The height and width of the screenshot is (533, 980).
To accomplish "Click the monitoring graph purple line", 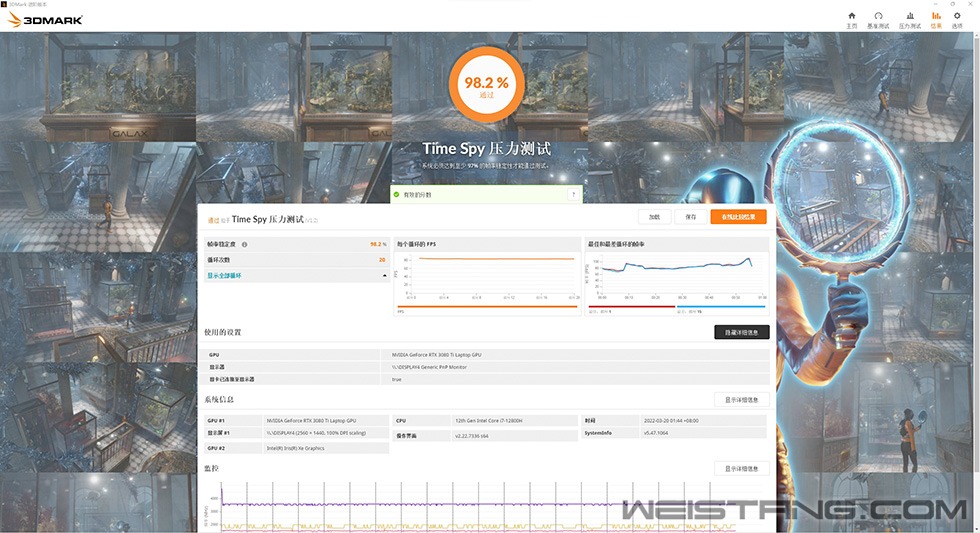I will (x=400, y=504).
